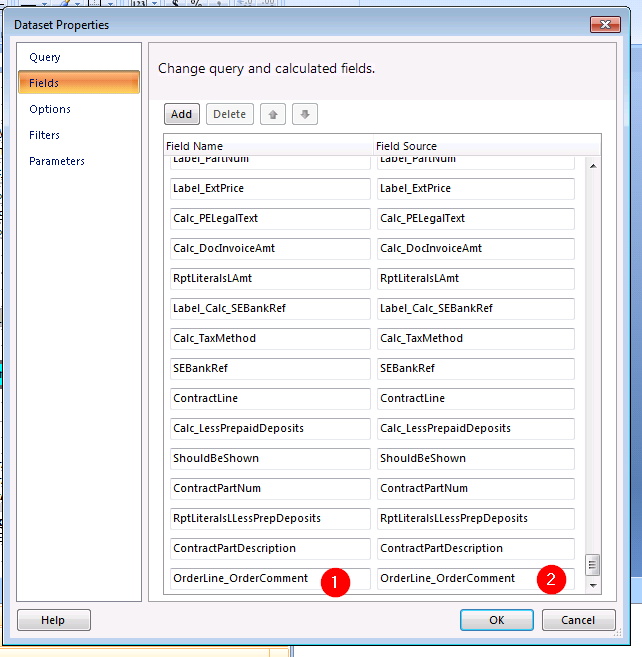Select the Fields page
642x657 pixels.
(79, 83)
